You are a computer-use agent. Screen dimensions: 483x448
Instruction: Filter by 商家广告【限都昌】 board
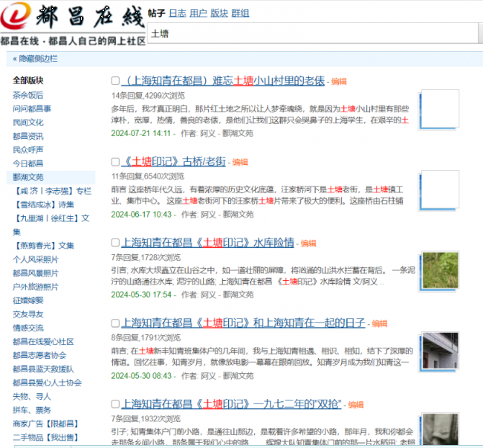(46, 423)
